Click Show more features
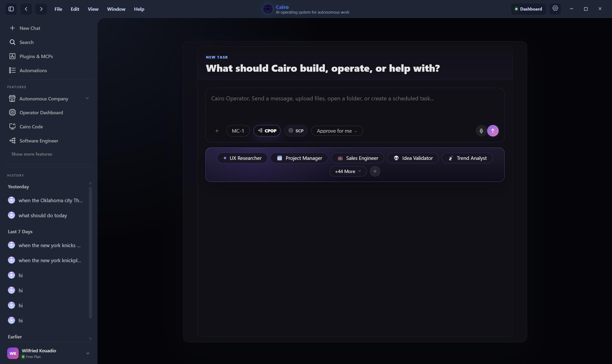 point(32,154)
